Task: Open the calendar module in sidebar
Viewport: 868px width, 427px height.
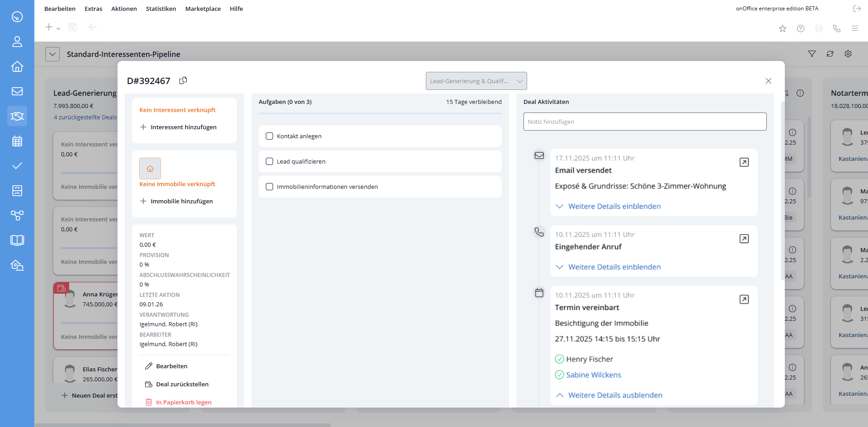Action: 17,141
